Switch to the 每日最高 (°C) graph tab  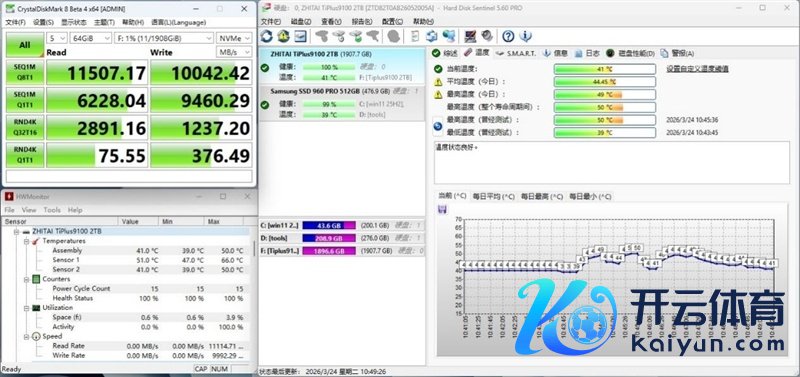coord(541,196)
